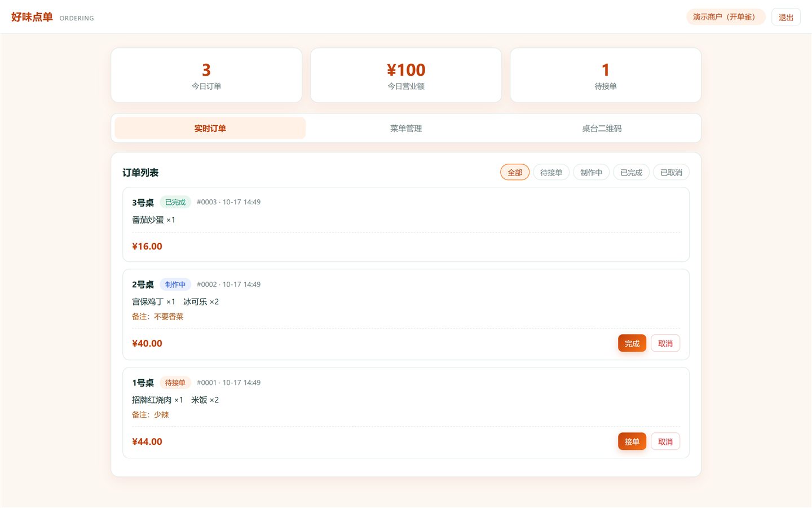Image resolution: width=812 pixels, height=508 pixels.
Task: Click the 3号桌 table title
Action: tap(143, 203)
